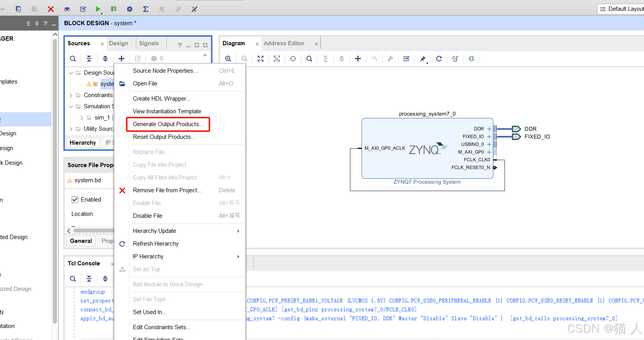Image resolution: width=644 pixels, height=340 pixels.
Task: Click the crossed pen icon in main toolbar
Action: point(194,9)
